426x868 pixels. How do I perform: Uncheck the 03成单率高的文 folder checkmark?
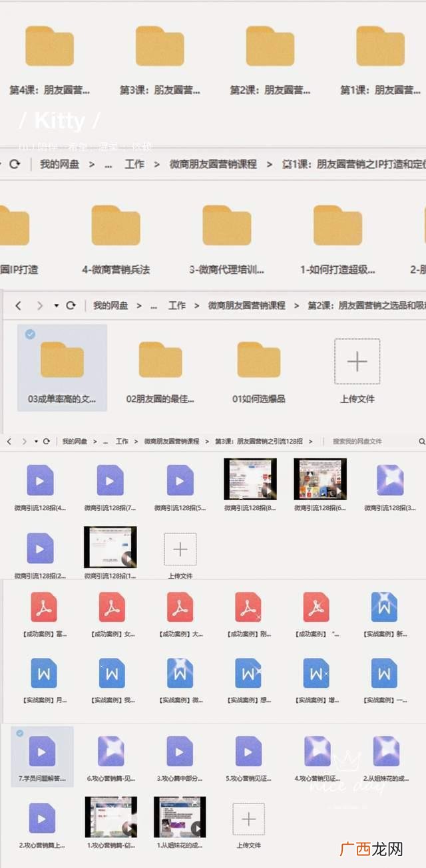coord(30,335)
